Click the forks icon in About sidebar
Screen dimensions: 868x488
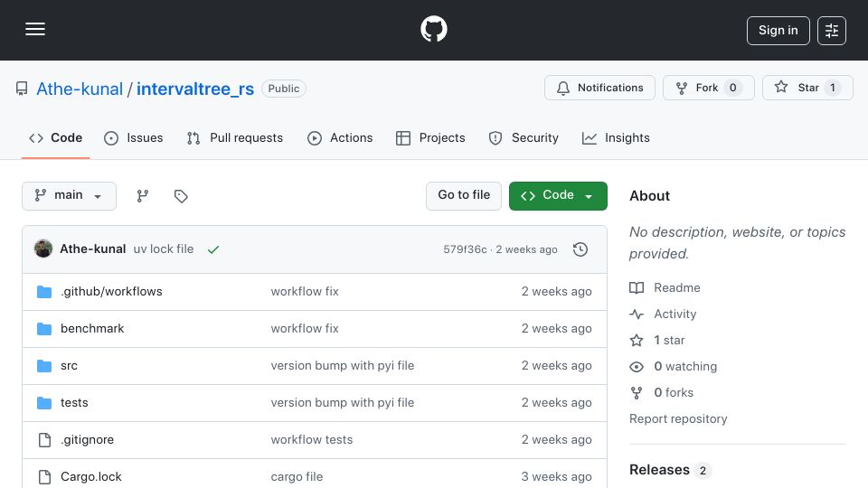tap(637, 393)
